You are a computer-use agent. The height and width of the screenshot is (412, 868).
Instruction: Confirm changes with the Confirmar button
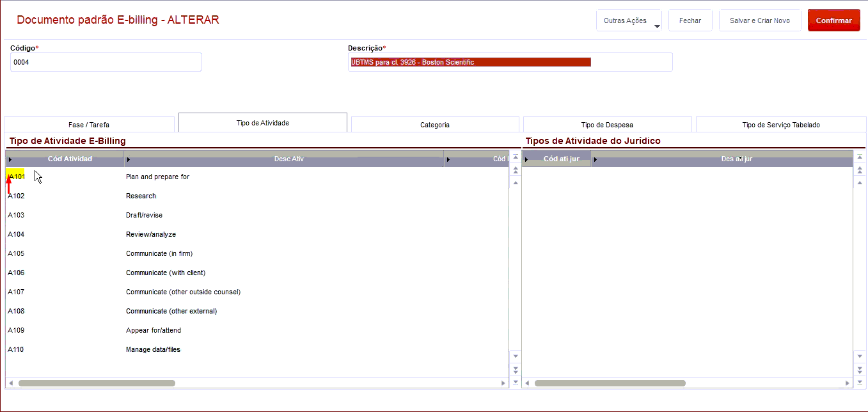[834, 20]
